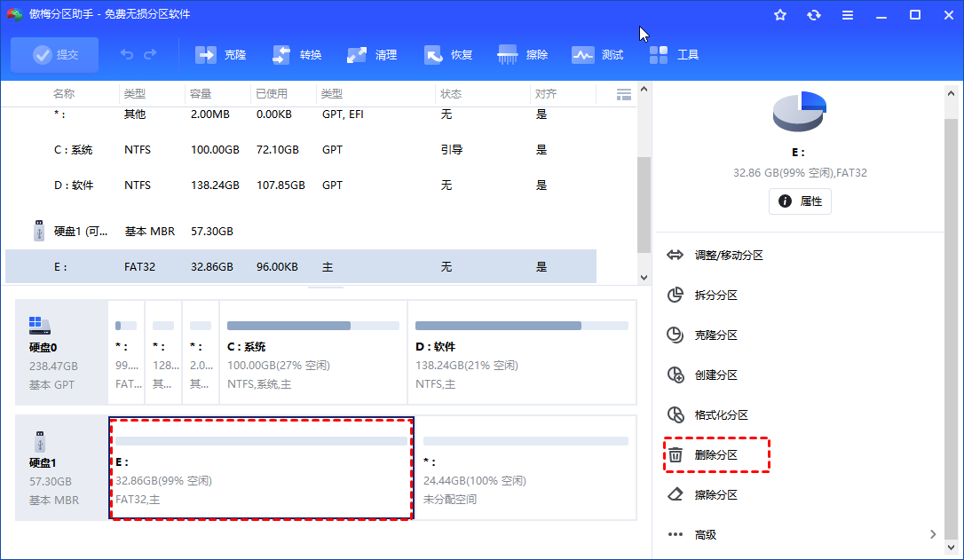Image resolution: width=964 pixels, height=560 pixels.
Task: Click the eraser icon beside 擦除分区
Action: [675, 494]
